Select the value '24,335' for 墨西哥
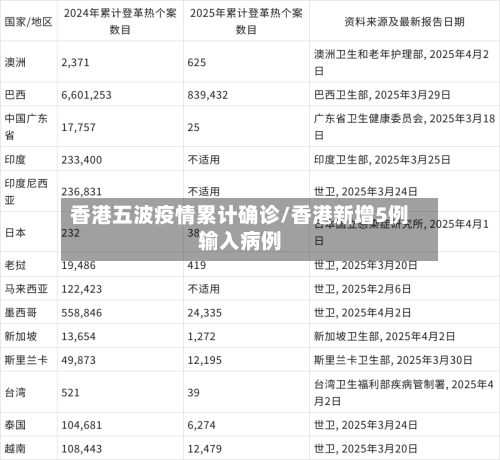The image size is (500, 460). 204,313
